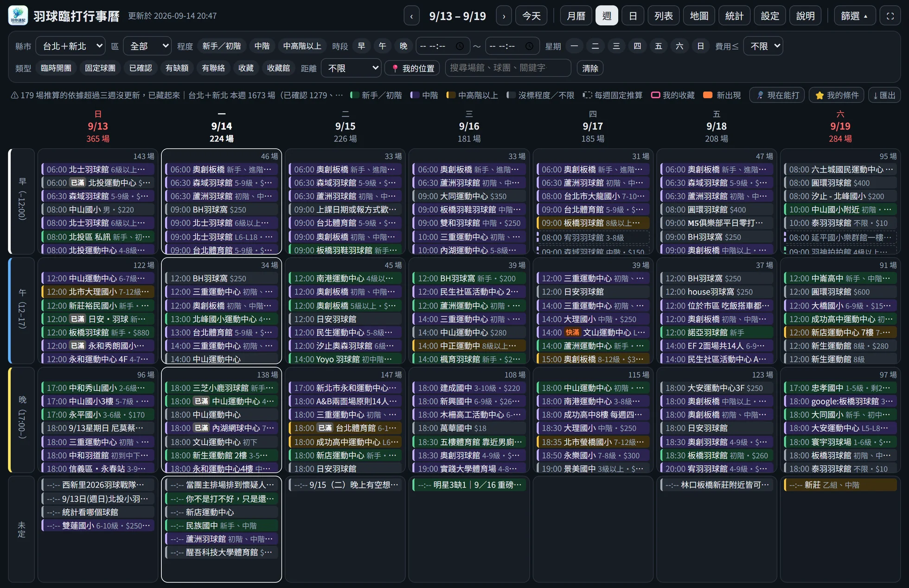Open 18:00 建成國中 event on 9/16
The image size is (909, 588).
click(x=469, y=388)
